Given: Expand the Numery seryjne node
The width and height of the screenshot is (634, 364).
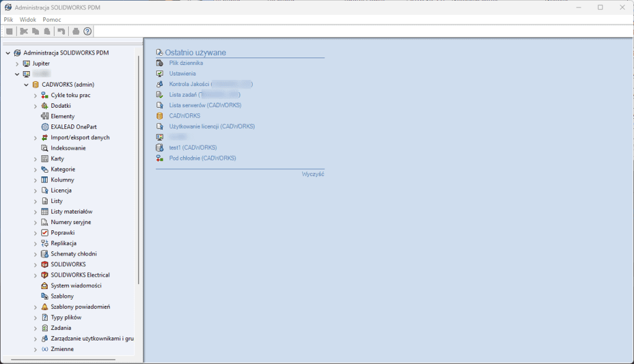Looking at the screenshot, I should pyautogui.click(x=35, y=222).
